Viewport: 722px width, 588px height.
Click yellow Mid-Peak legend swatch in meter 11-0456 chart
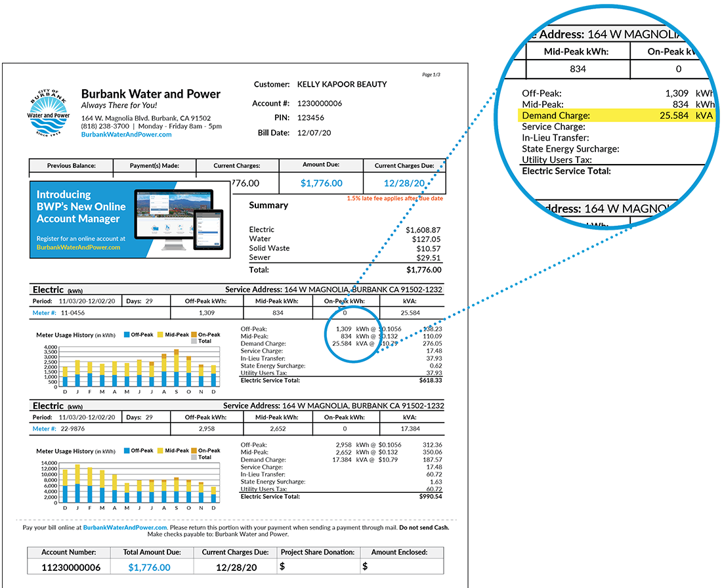pyautogui.click(x=160, y=335)
